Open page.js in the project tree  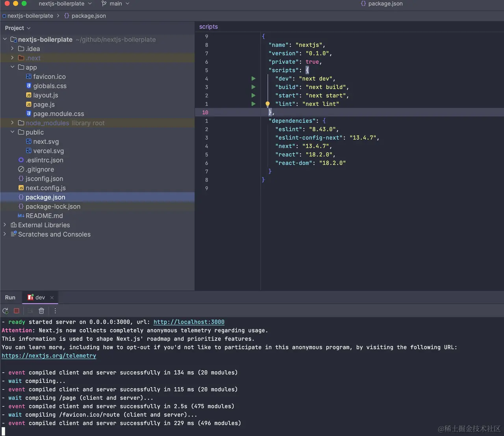click(x=44, y=104)
